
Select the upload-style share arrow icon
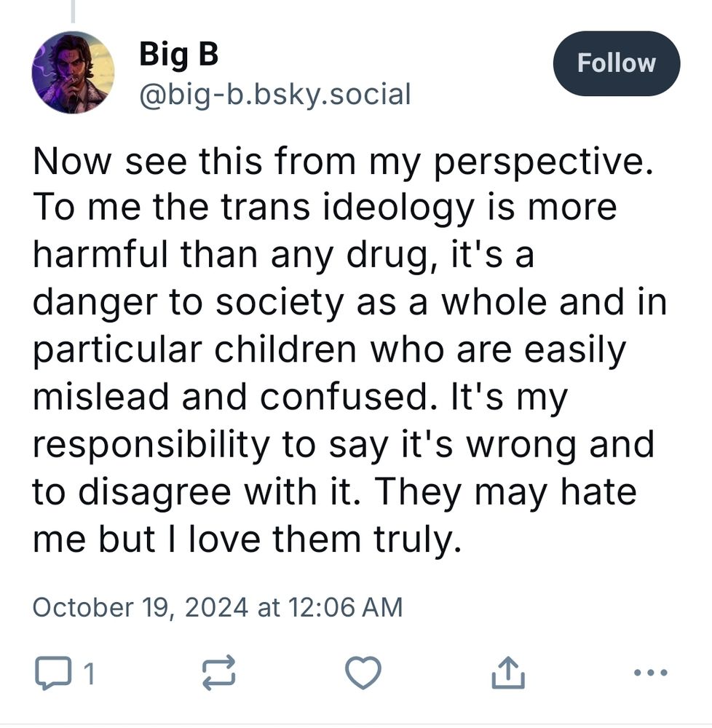(x=507, y=673)
